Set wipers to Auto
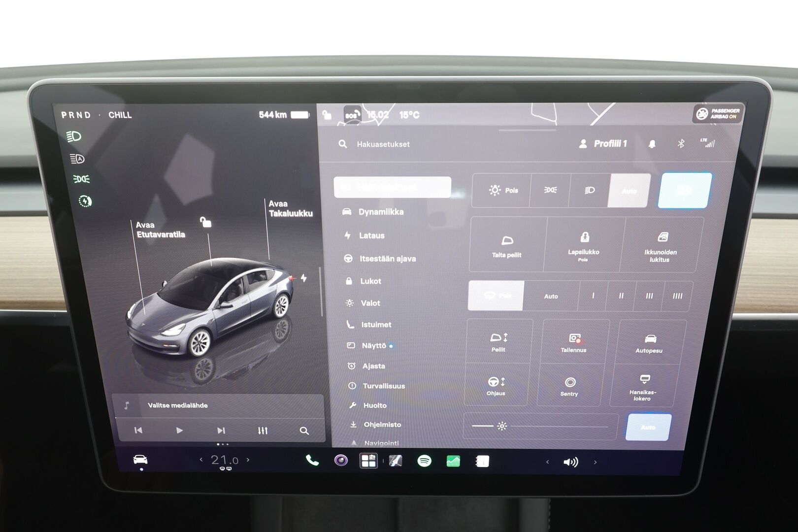Image resolution: width=798 pixels, height=532 pixels. tap(551, 296)
